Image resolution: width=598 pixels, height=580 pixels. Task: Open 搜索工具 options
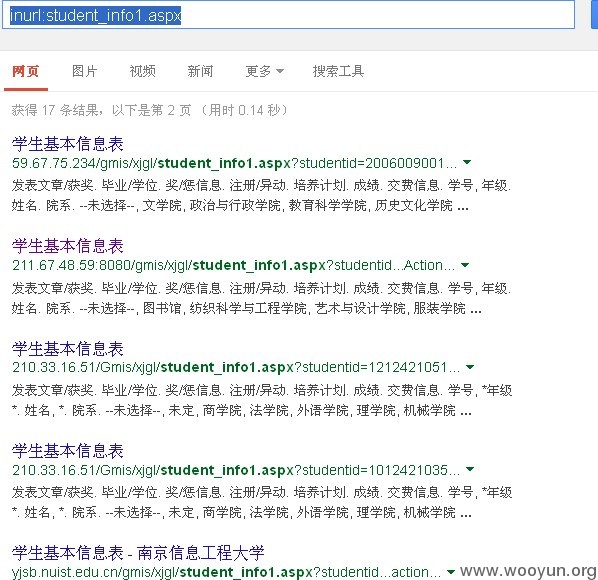(338, 71)
